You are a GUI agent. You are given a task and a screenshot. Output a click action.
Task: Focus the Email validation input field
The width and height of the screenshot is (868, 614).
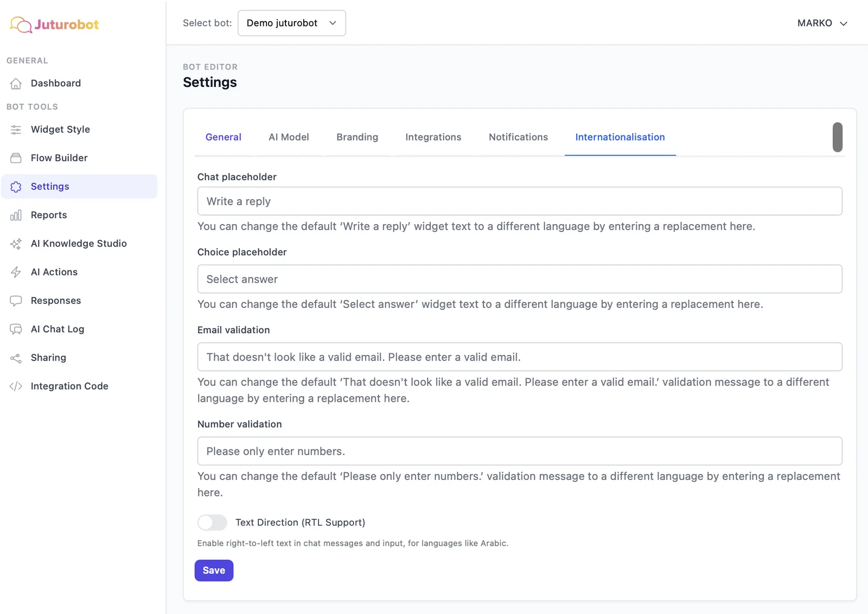(520, 357)
